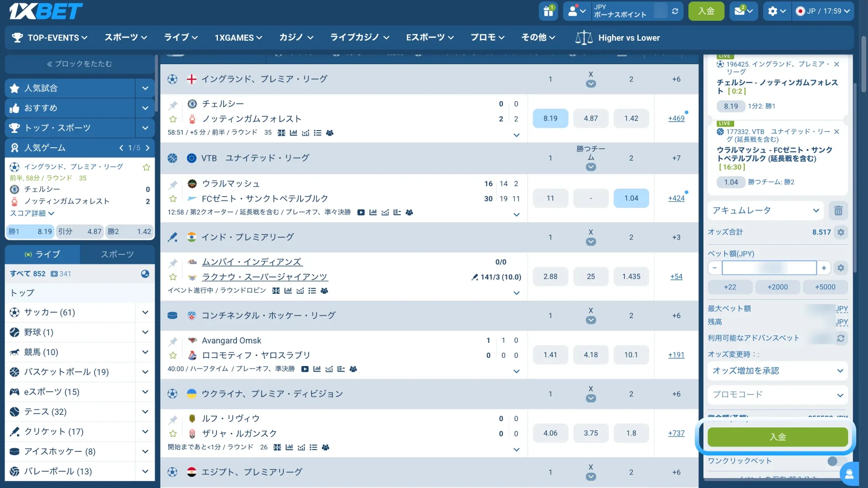The width and height of the screenshot is (868, 488).
Task: Open odds total settings gear
Action: 840,232
